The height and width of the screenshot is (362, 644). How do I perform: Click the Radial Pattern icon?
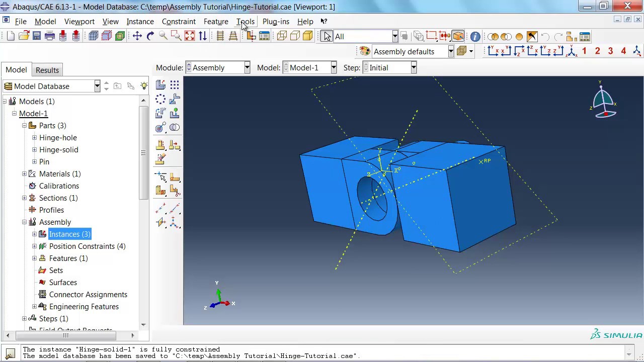[160, 99]
